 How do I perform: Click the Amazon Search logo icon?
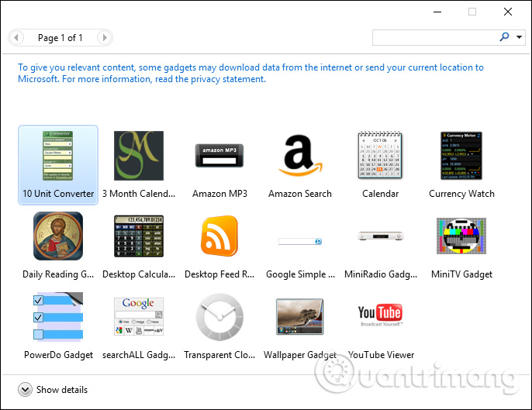point(300,155)
